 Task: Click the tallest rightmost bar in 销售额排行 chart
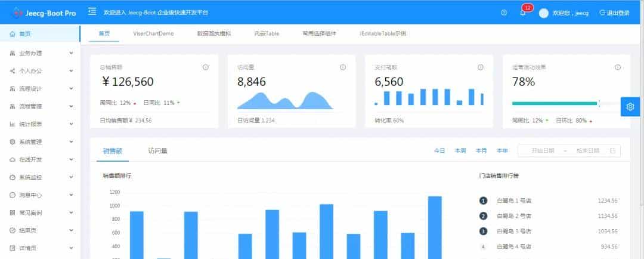click(x=435, y=227)
